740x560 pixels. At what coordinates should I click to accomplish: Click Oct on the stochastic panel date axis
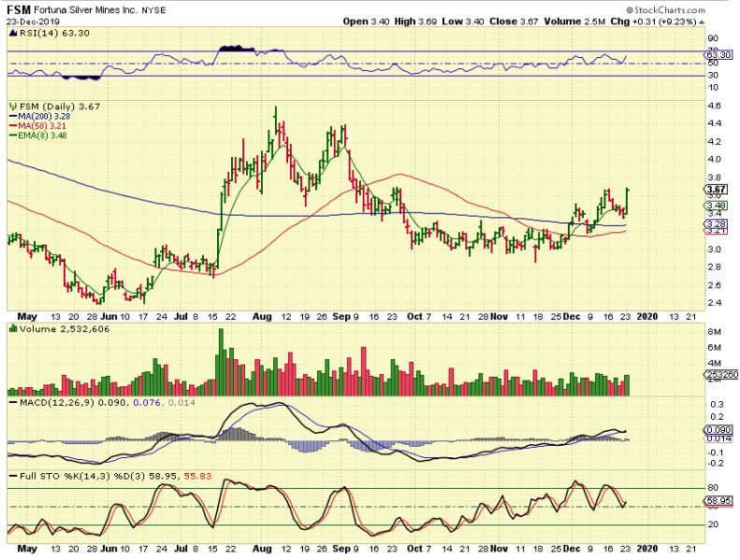click(x=414, y=549)
